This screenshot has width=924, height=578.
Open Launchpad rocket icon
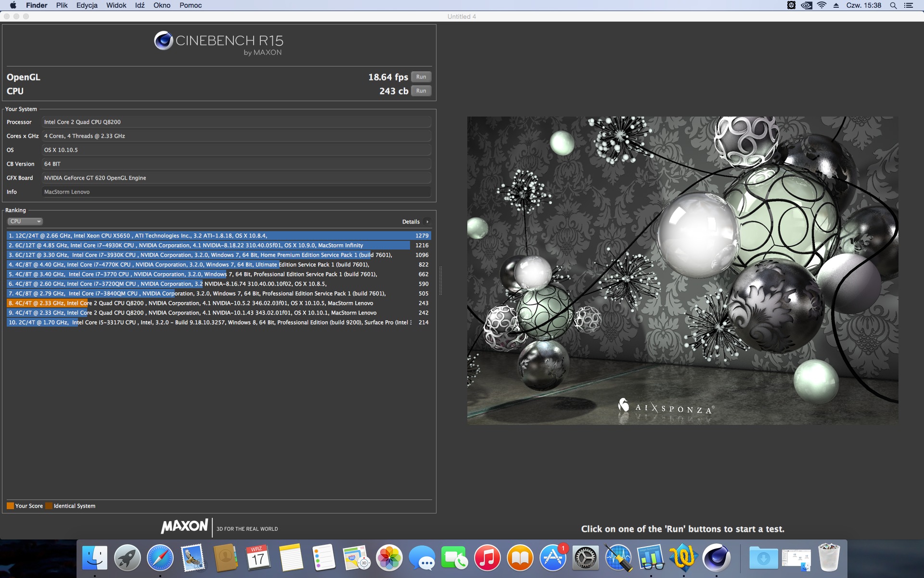[x=128, y=558]
